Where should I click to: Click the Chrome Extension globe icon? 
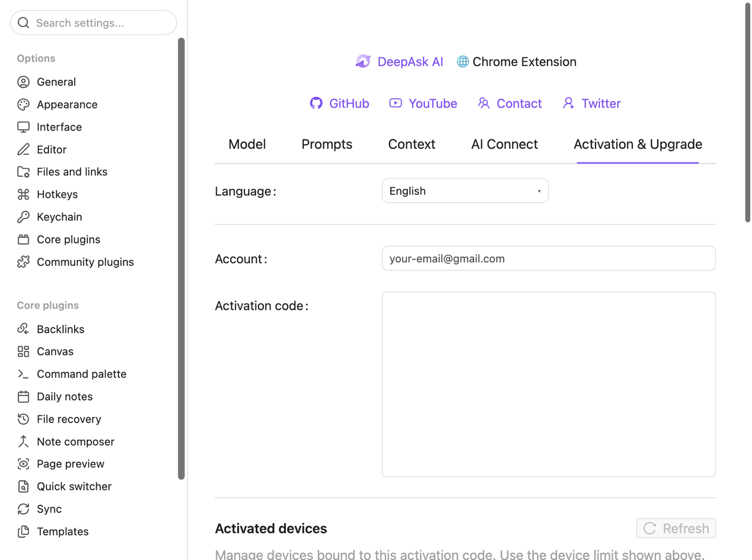[x=463, y=62]
